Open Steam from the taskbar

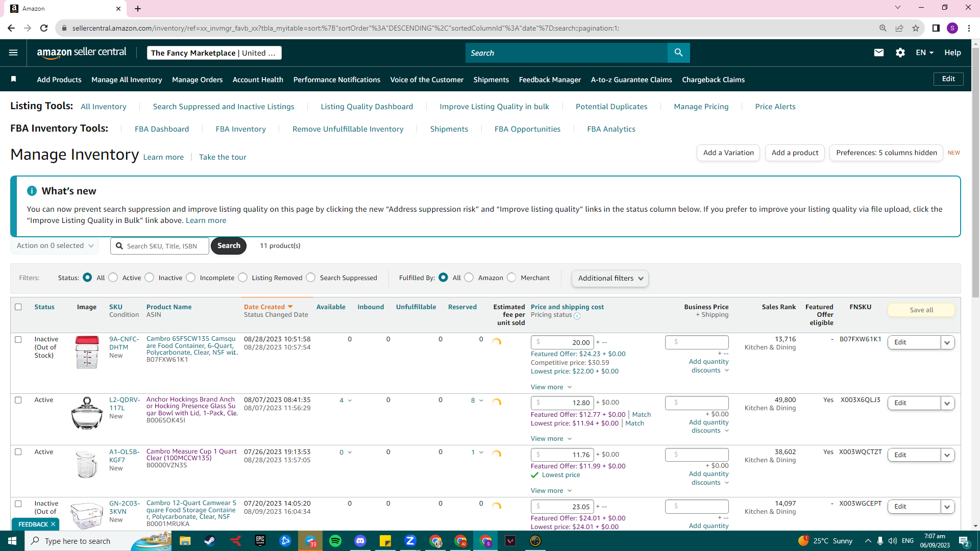(x=210, y=541)
